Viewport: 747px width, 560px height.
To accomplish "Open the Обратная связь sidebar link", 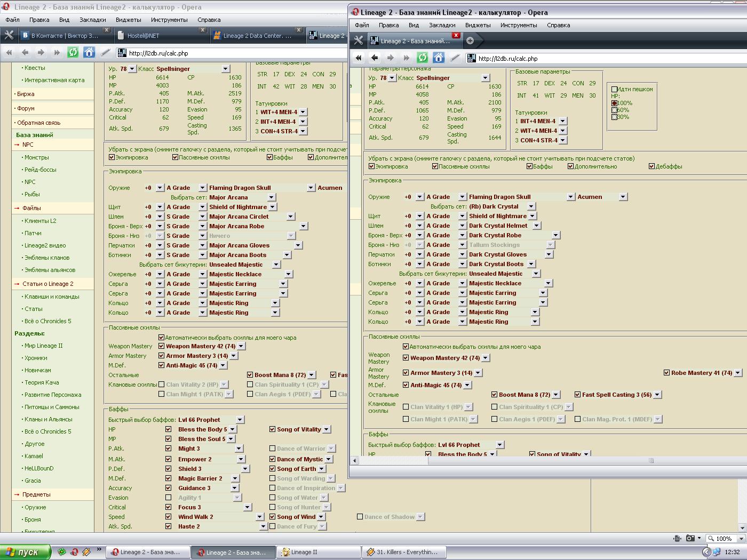I will [38, 123].
